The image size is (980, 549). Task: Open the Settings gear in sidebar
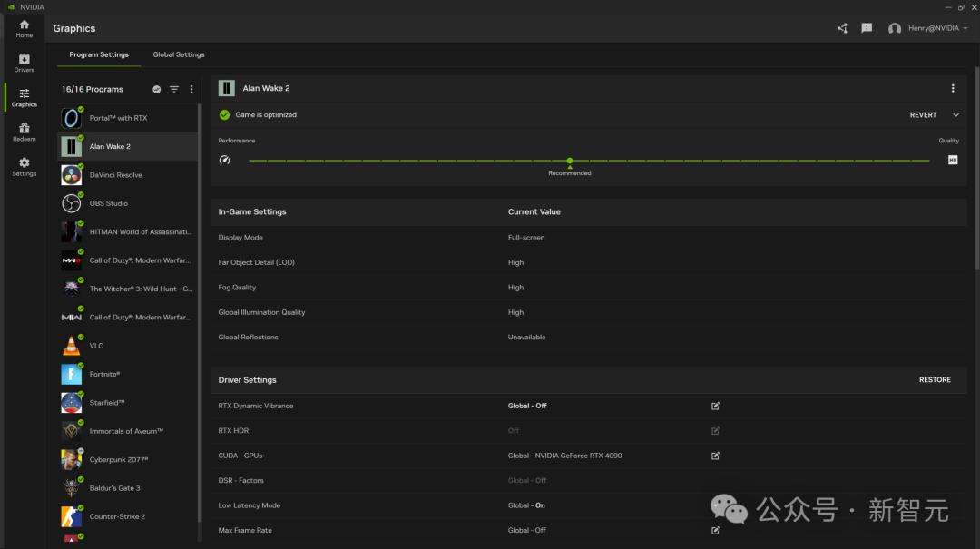tap(24, 166)
